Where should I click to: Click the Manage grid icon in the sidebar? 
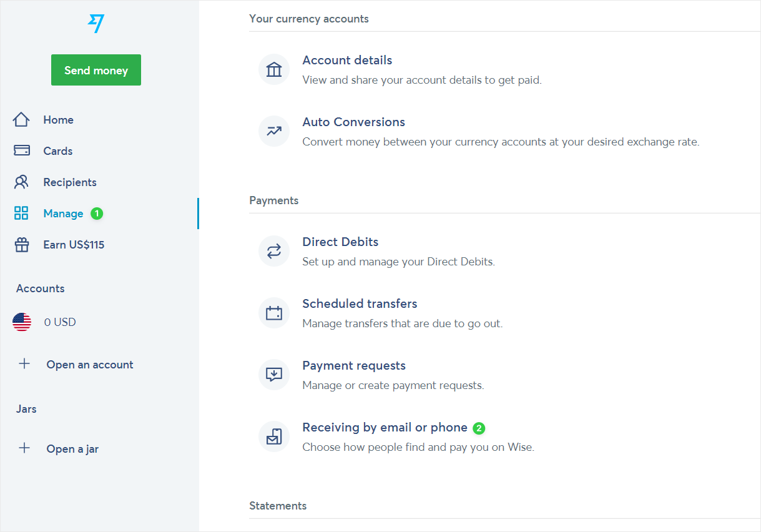pyautogui.click(x=21, y=212)
